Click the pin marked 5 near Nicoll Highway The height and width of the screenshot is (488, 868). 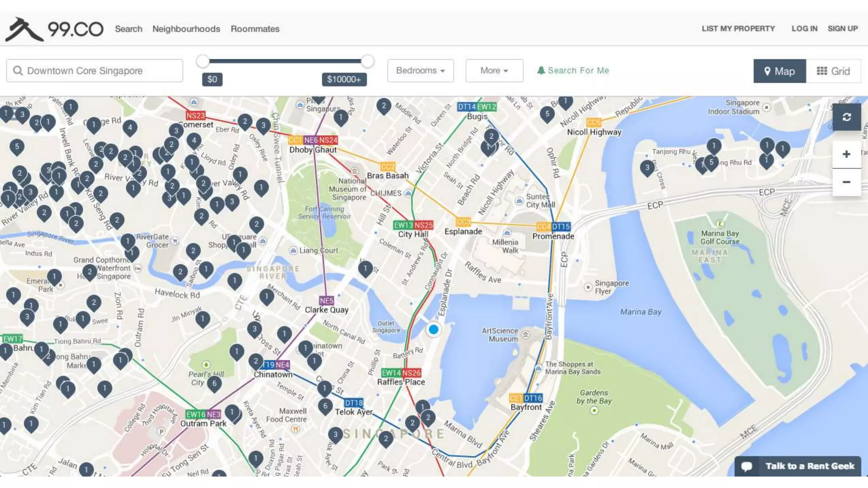pos(547,114)
